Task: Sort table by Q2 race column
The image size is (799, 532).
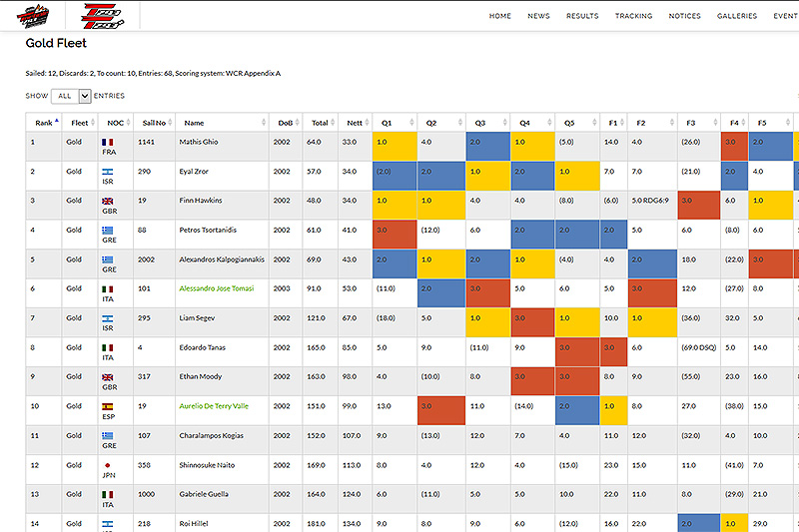Action: [441, 123]
